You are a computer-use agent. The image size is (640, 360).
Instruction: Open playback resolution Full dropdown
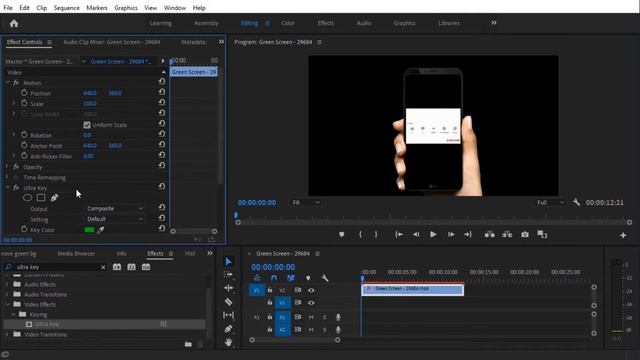[550, 202]
